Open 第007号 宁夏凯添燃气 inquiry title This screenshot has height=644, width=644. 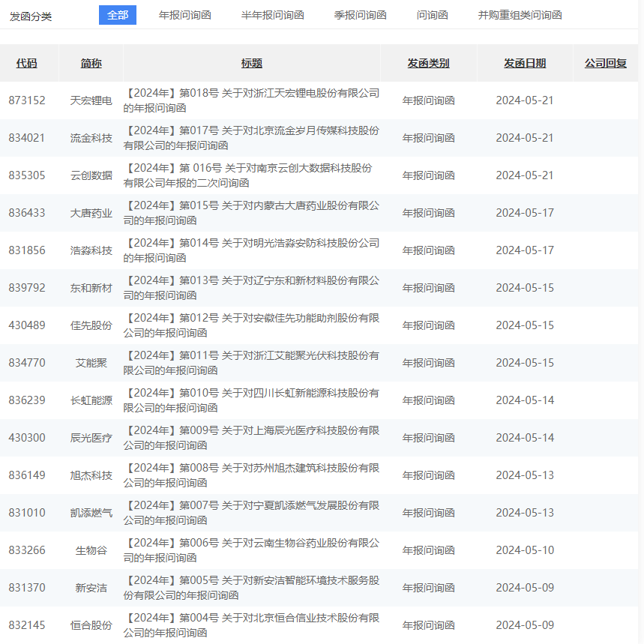[x=251, y=513]
